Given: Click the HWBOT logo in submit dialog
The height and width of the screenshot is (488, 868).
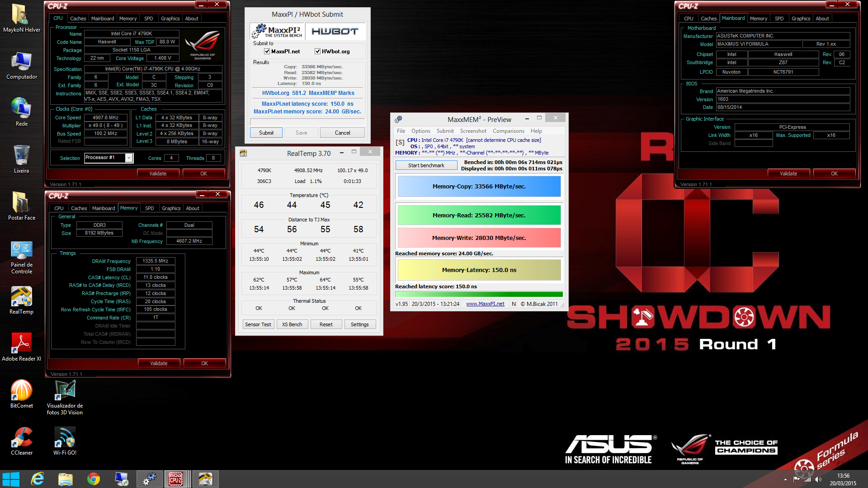Looking at the screenshot, I should click(x=335, y=31).
